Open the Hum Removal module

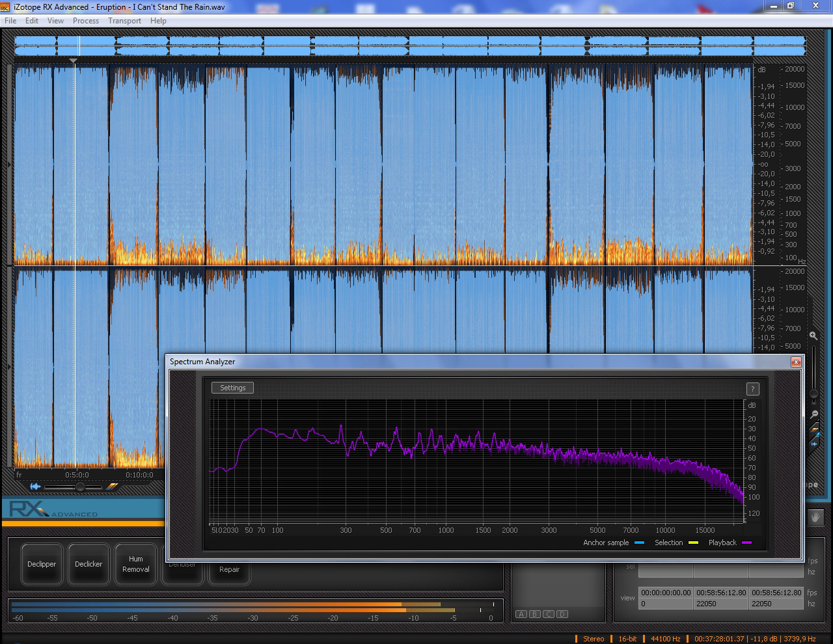pyautogui.click(x=135, y=564)
